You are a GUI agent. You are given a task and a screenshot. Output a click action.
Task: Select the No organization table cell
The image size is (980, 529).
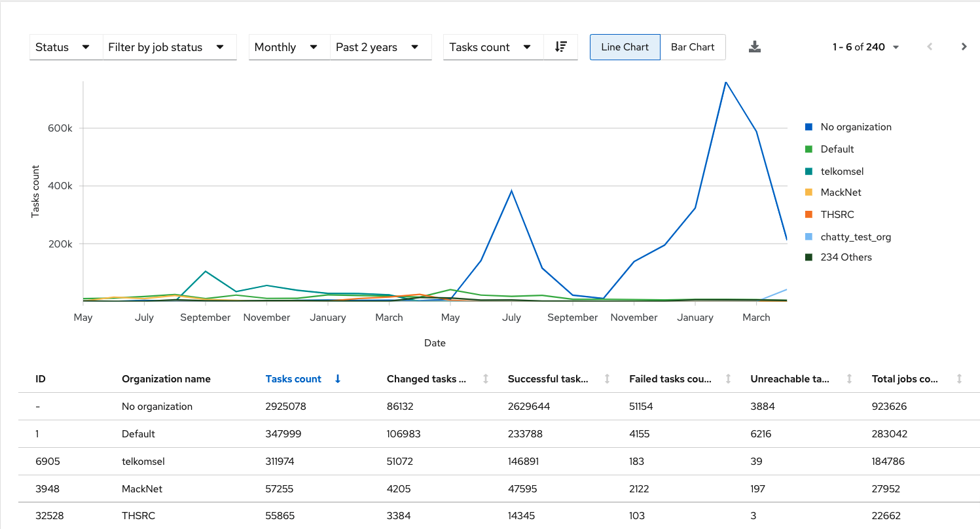(x=157, y=407)
